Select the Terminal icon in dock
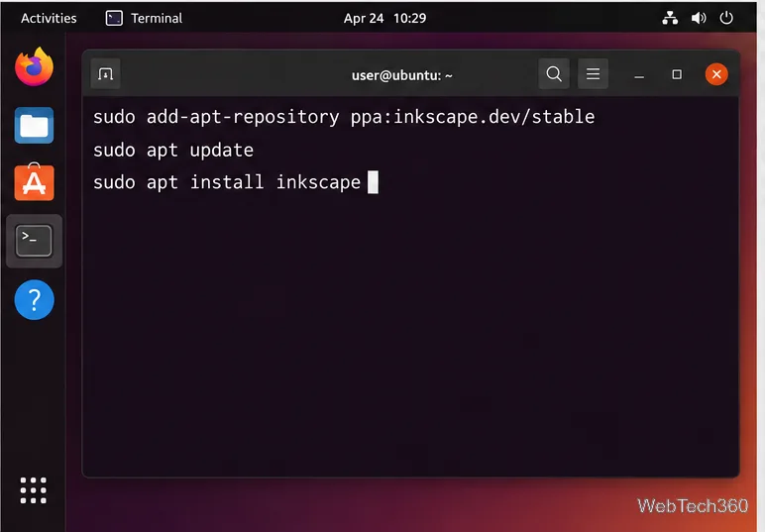 pos(34,241)
